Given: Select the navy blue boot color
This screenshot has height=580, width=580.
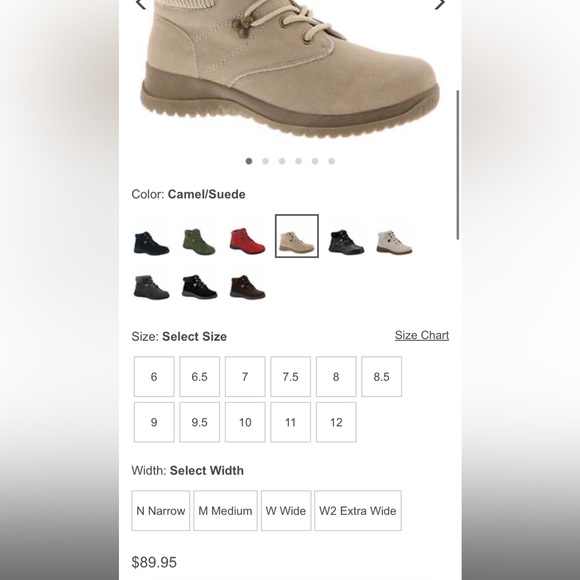Looking at the screenshot, I should [x=151, y=243].
